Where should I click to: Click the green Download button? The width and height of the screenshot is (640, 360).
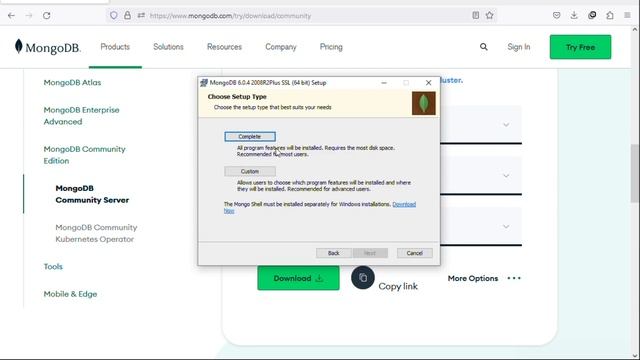(x=298, y=278)
